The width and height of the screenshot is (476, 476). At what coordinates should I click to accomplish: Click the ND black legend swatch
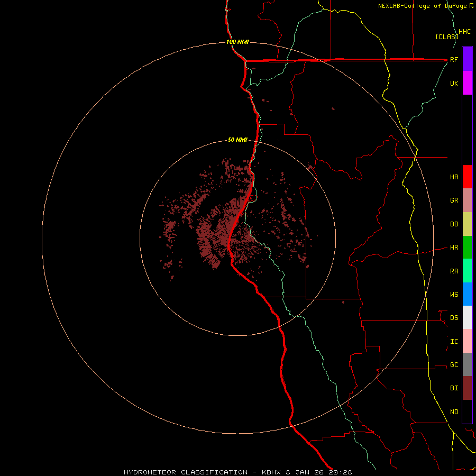tap(467, 411)
